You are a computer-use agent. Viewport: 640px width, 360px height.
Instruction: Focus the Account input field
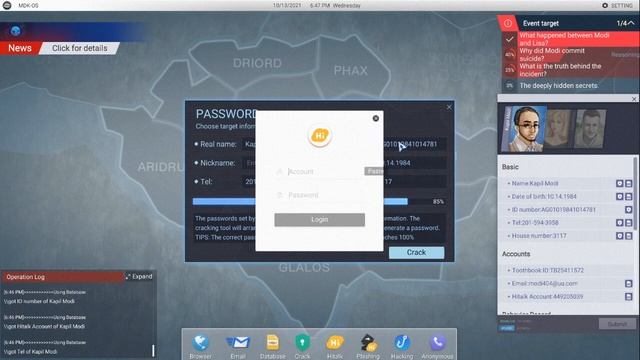[x=320, y=172]
